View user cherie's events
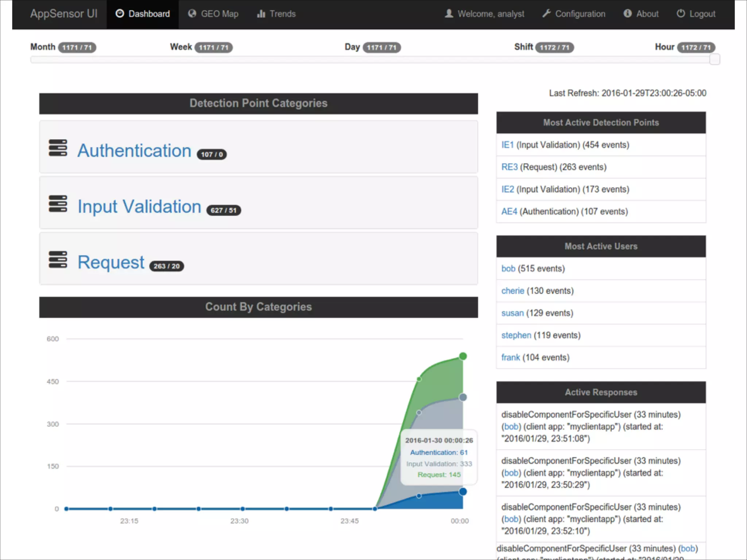 pyautogui.click(x=512, y=291)
